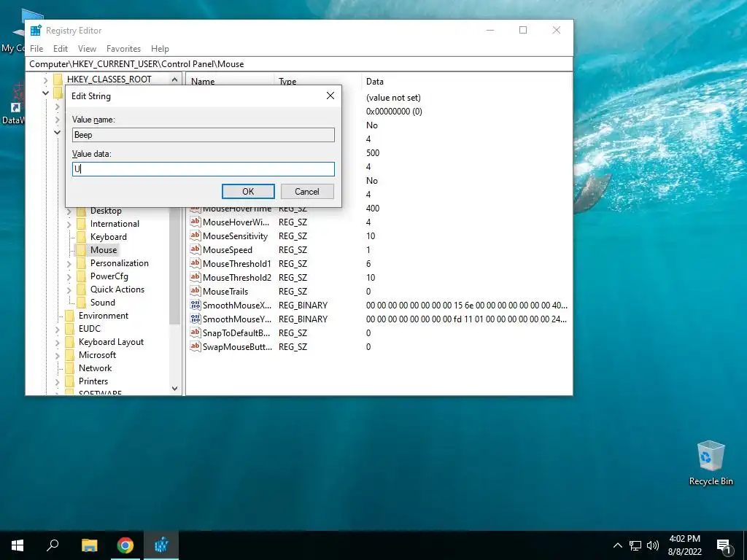This screenshot has height=560, width=747.
Task: Click the HKEY_CLASSES_ROOT folder icon
Action: coord(58,79)
